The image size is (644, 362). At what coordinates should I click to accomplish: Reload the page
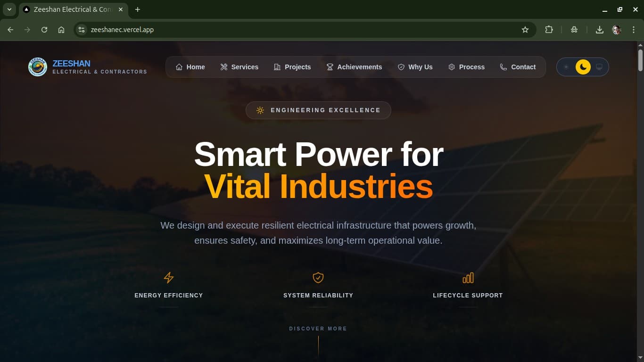[x=44, y=30]
